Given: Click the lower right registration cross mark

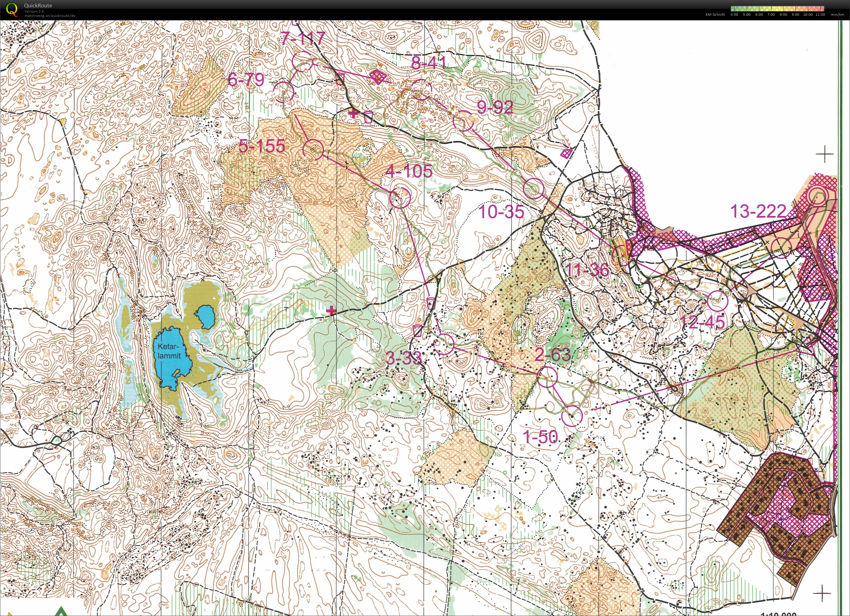Looking at the screenshot, I should pyautogui.click(x=823, y=593).
